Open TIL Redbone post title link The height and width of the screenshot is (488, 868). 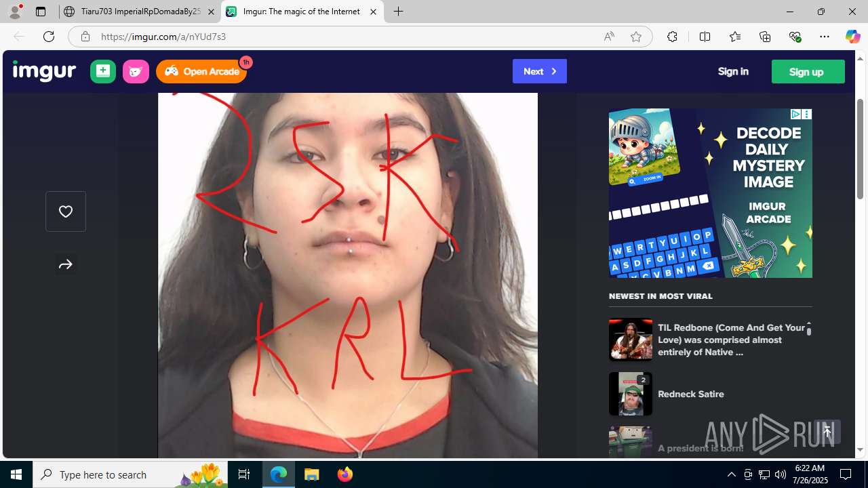tap(731, 340)
